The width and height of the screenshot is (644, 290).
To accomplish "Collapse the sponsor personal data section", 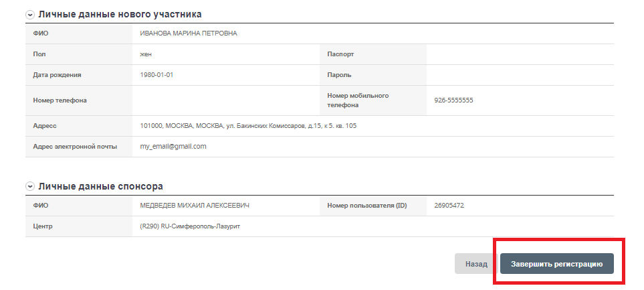I will click(29, 186).
